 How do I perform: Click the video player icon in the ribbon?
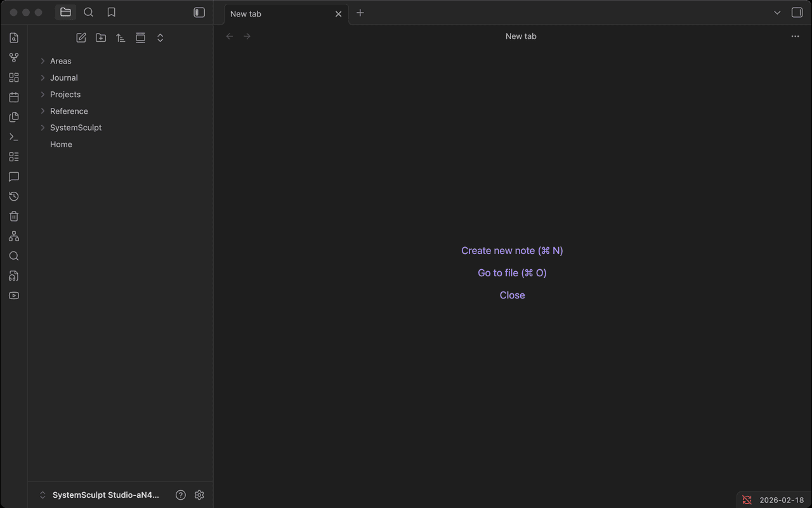click(13, 295)
